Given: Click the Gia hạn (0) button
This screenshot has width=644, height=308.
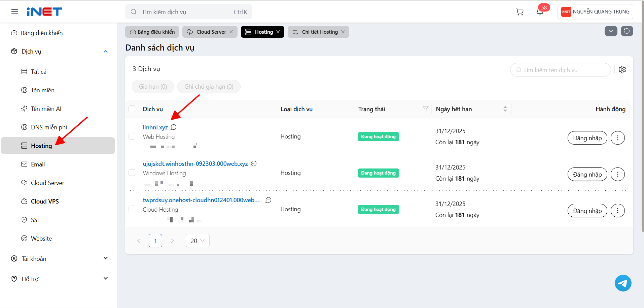Looking at the screenshot, I should click(x=153, y=87).
